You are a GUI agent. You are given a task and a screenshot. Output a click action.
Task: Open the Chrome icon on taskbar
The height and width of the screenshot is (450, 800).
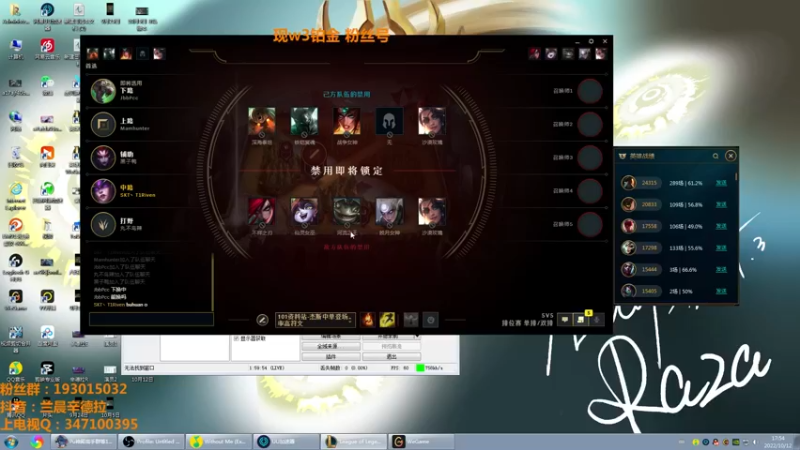37,442
